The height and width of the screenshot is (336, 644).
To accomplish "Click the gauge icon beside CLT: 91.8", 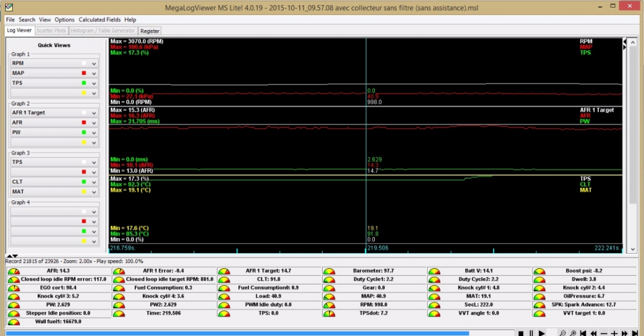I will point(225,280).
